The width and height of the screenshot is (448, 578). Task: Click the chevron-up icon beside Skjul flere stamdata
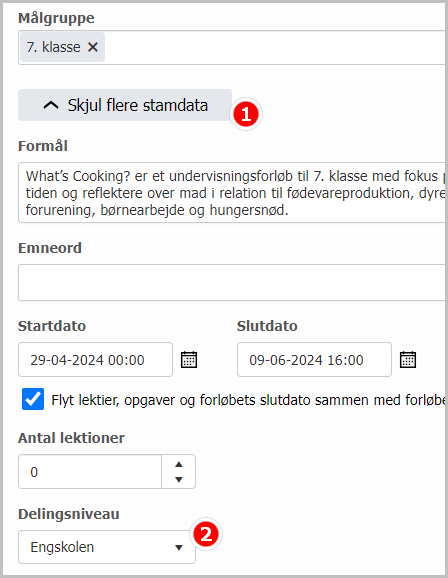pos(51,105)
